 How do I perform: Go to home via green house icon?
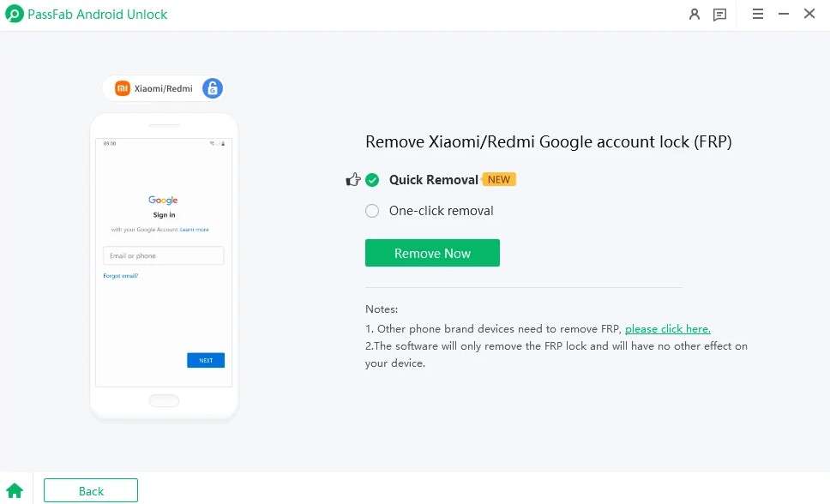15,491
